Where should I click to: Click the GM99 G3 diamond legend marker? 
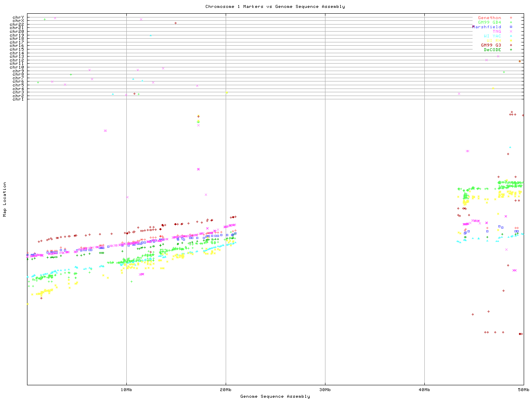click(x=511, y=45)
